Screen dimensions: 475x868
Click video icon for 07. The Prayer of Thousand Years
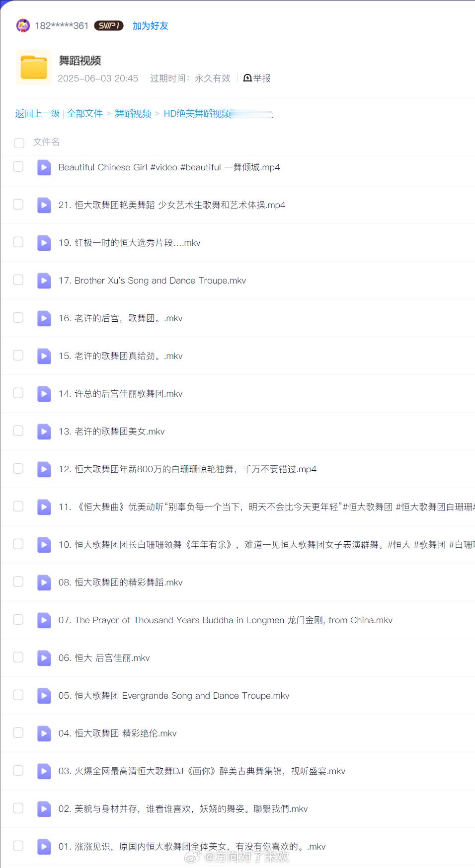(x=44, y=620)
